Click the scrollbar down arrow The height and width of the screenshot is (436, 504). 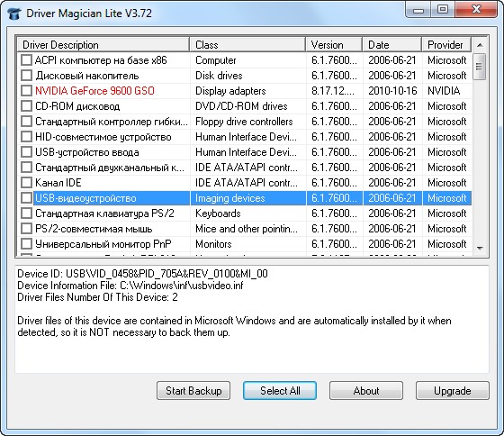[x=480, y=248]
